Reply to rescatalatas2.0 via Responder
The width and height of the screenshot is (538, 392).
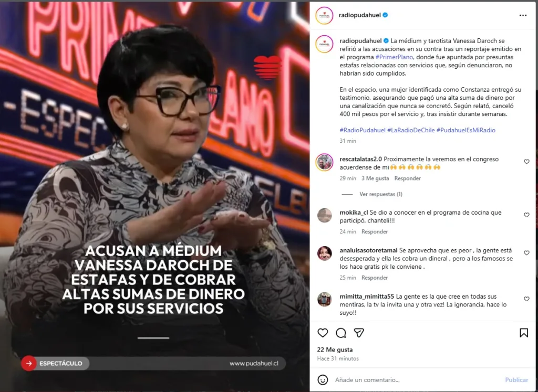point(407,178)
